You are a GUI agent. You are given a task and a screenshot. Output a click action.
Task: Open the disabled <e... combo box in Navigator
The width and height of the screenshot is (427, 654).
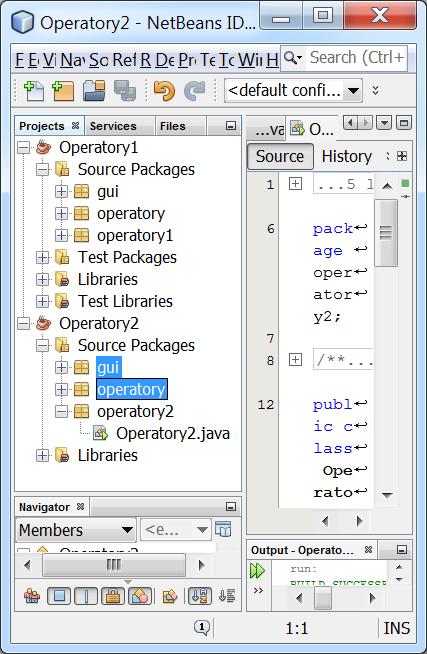176,530
